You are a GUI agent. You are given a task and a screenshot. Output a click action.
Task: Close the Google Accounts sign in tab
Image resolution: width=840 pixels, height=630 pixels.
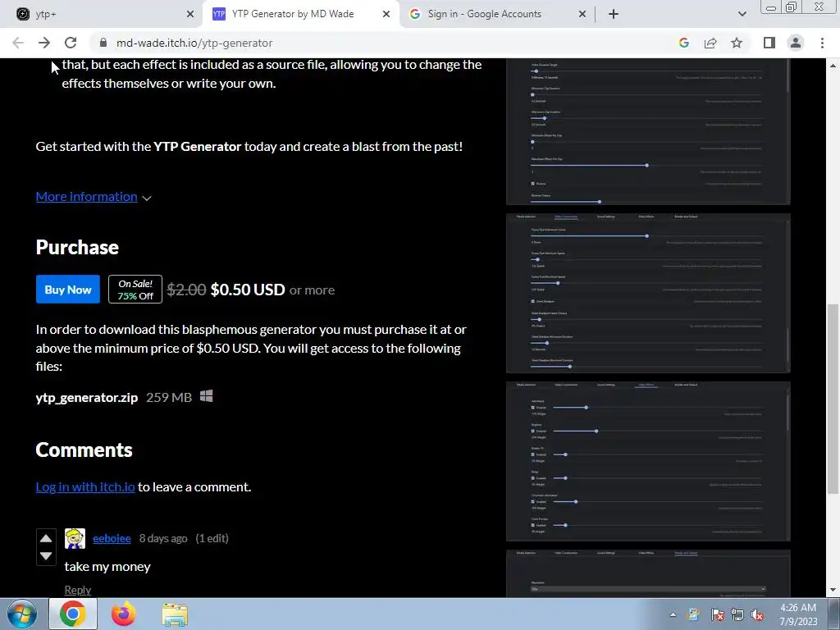click(x=582, y=15)
